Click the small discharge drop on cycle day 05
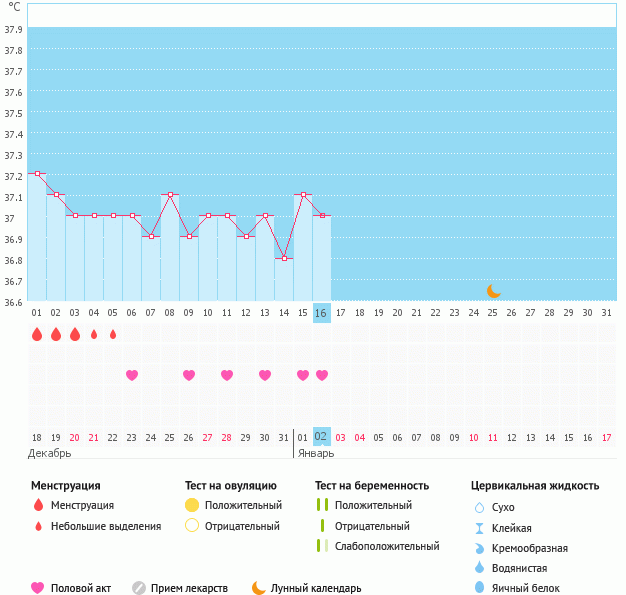This screenshot has width=626, height=595. tap(113, 334)
